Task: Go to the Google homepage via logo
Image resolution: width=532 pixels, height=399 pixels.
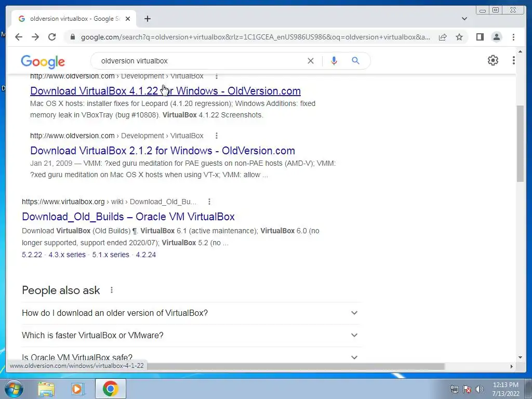Action: click(43, 61)
